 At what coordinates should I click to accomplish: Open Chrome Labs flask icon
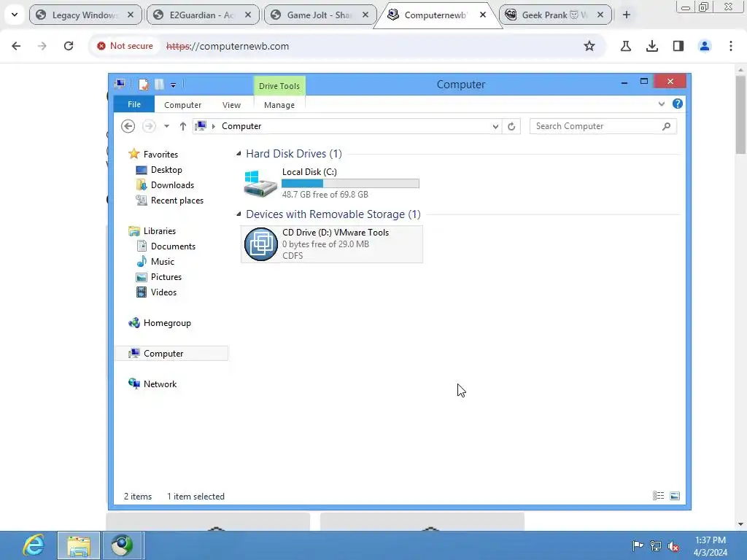626,46
